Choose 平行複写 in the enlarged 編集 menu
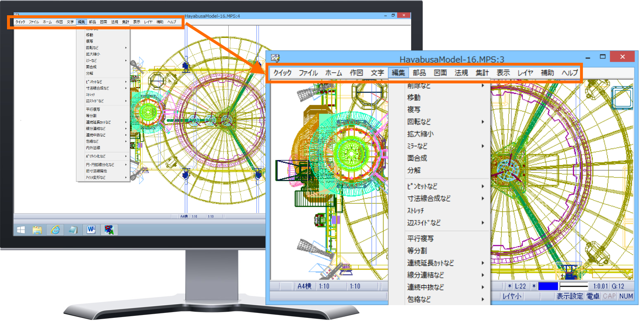This screenshot has height=322, width=644. (420, 239)
